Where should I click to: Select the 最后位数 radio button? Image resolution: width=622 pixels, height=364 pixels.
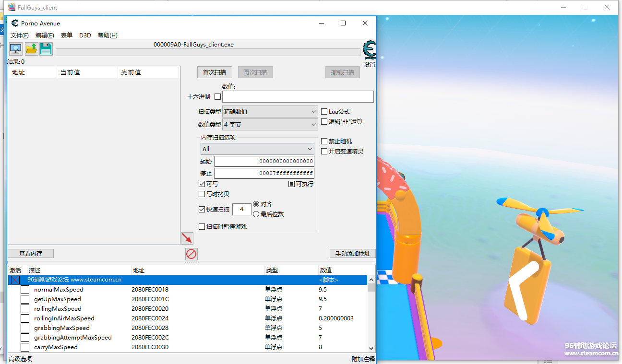(x=256, y=214)
